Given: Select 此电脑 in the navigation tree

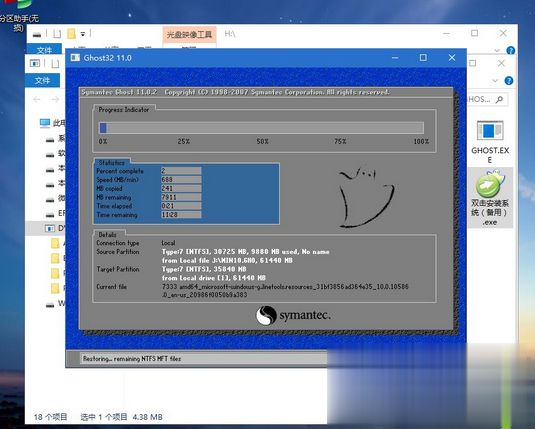Looking at the screenshot, I should (53, 123).
